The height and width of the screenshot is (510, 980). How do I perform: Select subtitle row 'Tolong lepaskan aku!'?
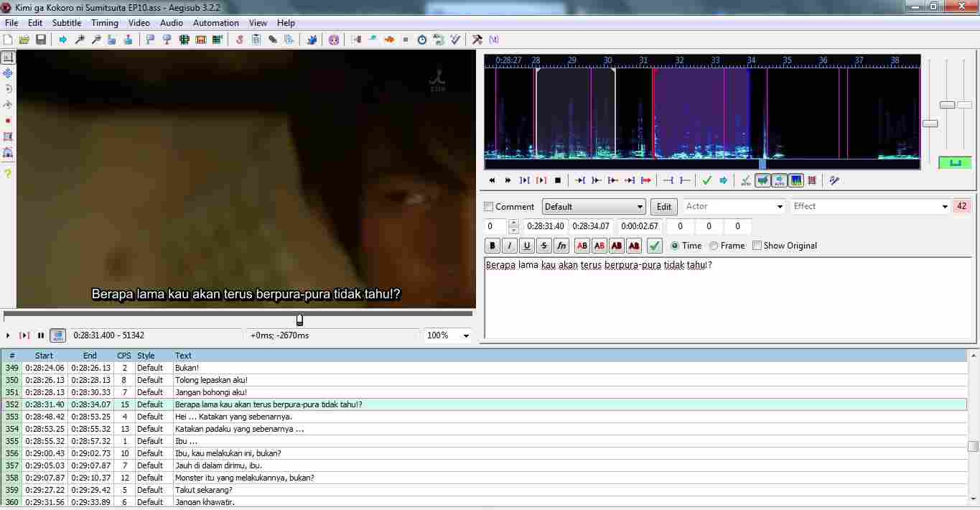point(484,380)
